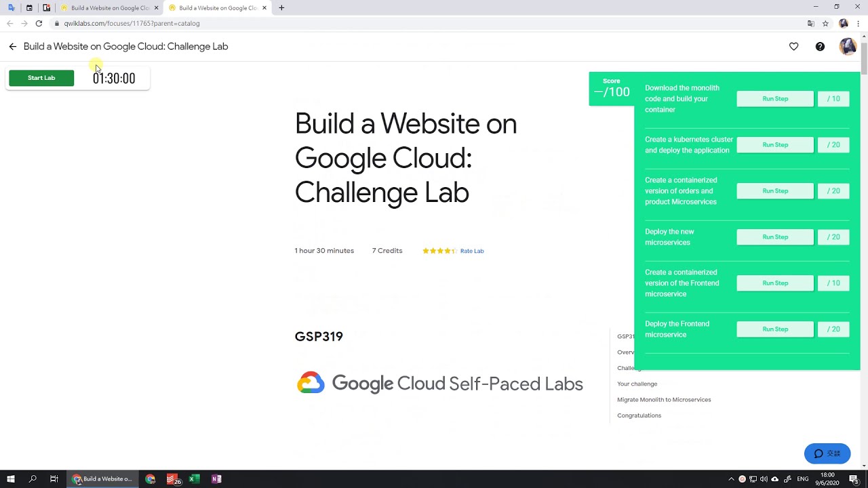This screenshot has width=868, height=488.
Task: Run Step for containerized orders and product Microservices
Action: pyautogui.click(x=775, y=191)
